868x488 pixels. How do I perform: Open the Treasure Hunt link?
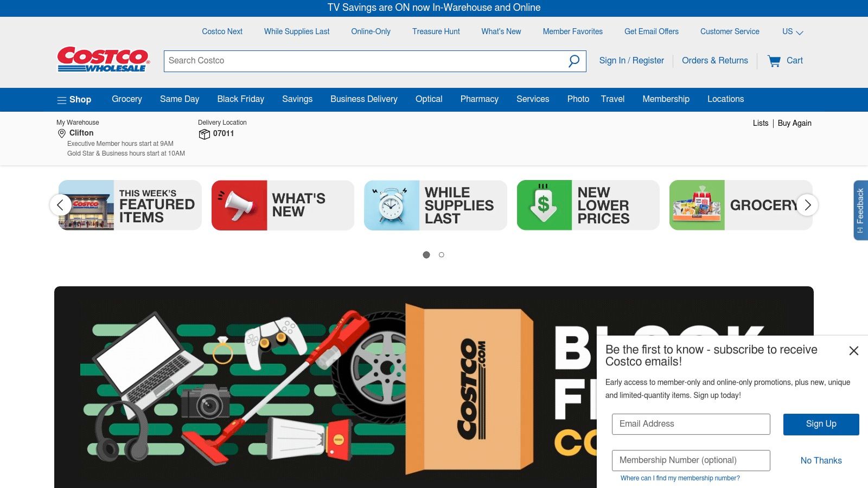click(436, 31)
